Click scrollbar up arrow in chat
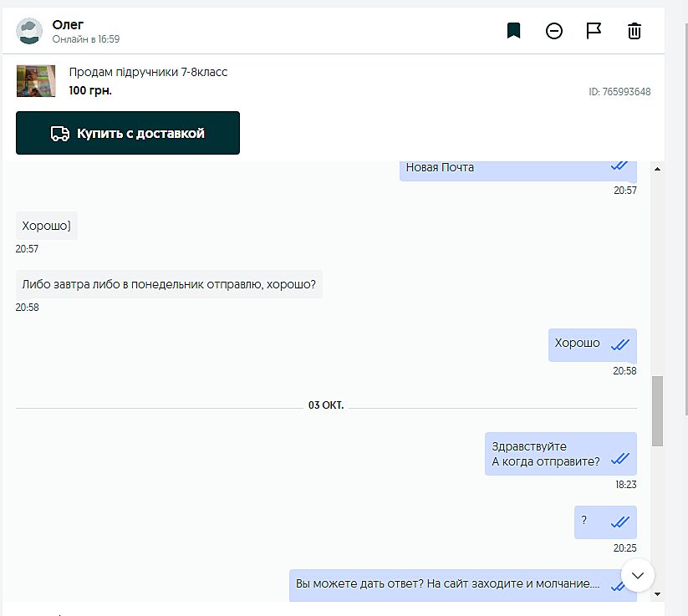688x616 pixels. [657, 170]
